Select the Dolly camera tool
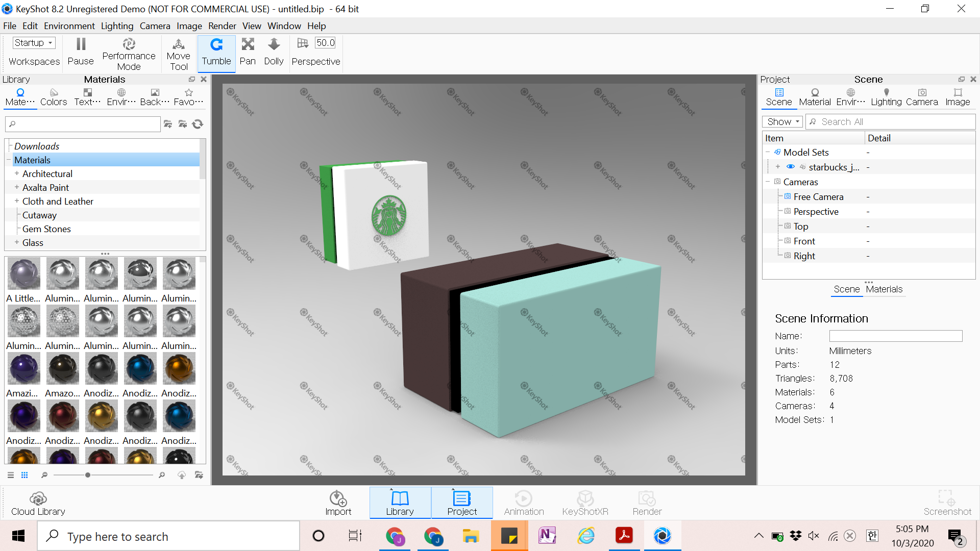 (x=274, y=53)
